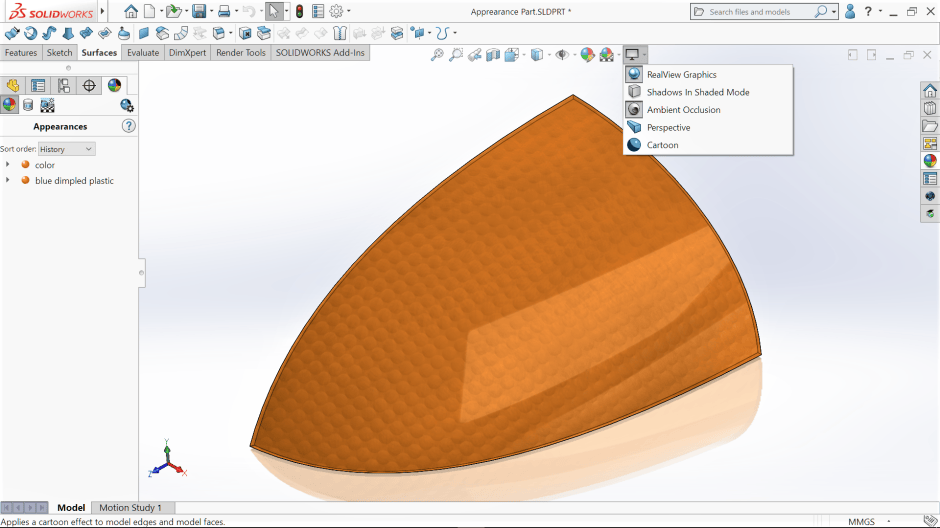940x528 pixels.
Task: Toggle Perspective view
Action: pos(708,127)
